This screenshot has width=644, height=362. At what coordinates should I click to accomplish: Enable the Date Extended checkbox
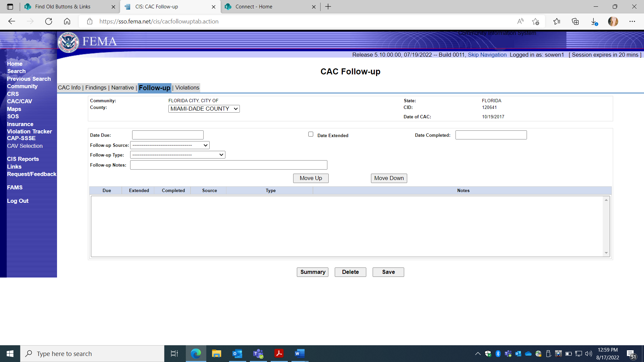coord(311,134)
